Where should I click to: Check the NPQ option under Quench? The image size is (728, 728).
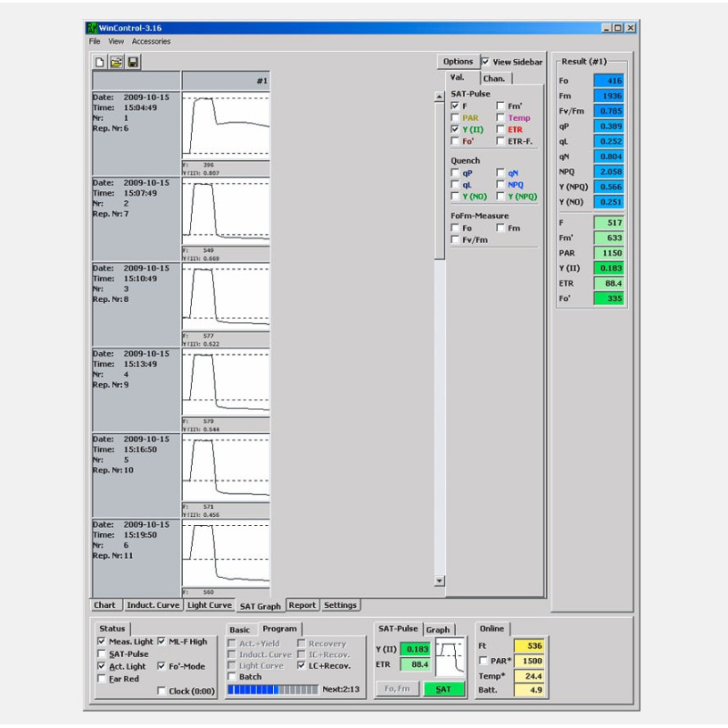click(501, 184)
